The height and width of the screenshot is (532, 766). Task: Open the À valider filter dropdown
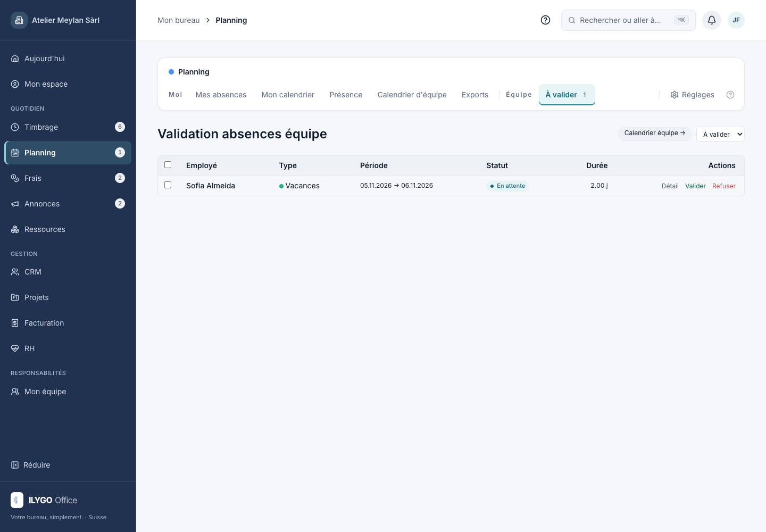(x=720, y=134)
